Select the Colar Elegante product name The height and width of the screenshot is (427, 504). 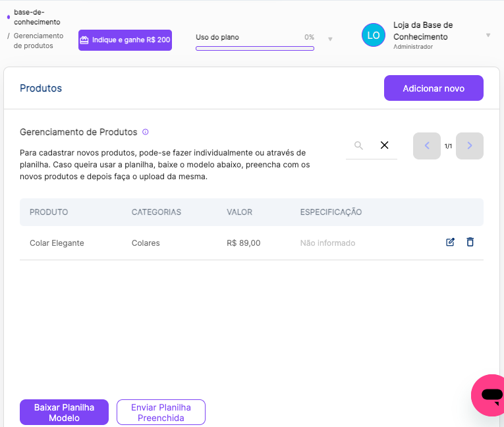point(57,242)
